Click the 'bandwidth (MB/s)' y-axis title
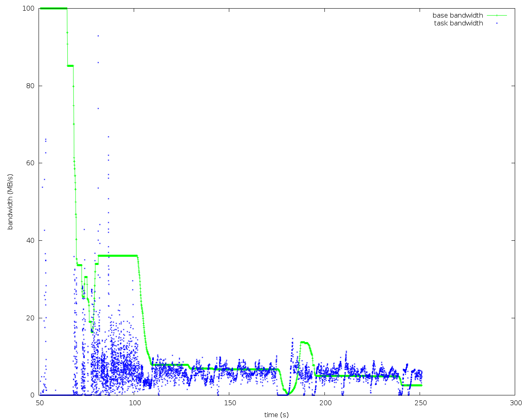 [x=11, y=201]
